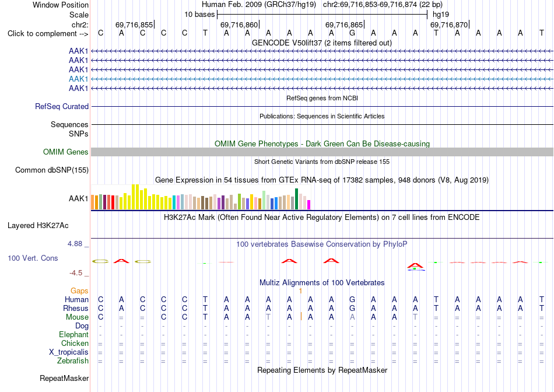This screenshot has width=554, height=392.
Task: Click the Scale label
Action: click(79, 15)
